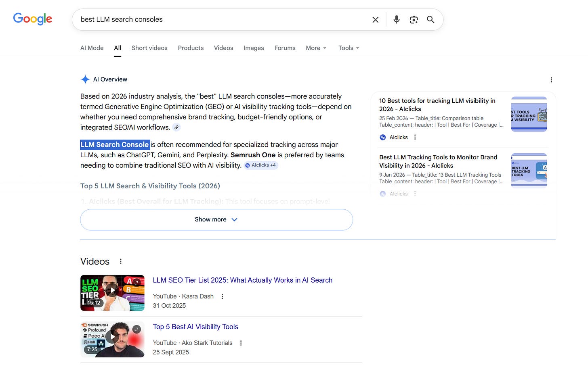Click the AIclicks favicon under first source card
This screenshot has width=588, height=365.
coord(383,137)
